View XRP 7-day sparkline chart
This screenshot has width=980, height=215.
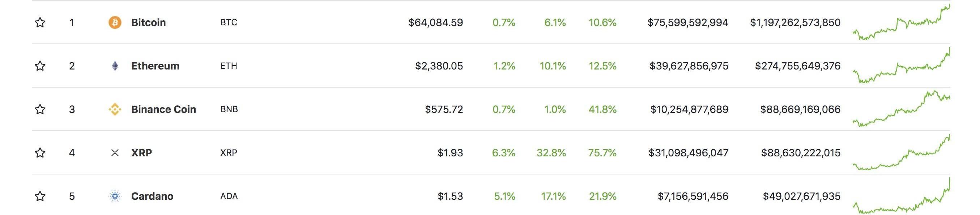click(901, 152)
